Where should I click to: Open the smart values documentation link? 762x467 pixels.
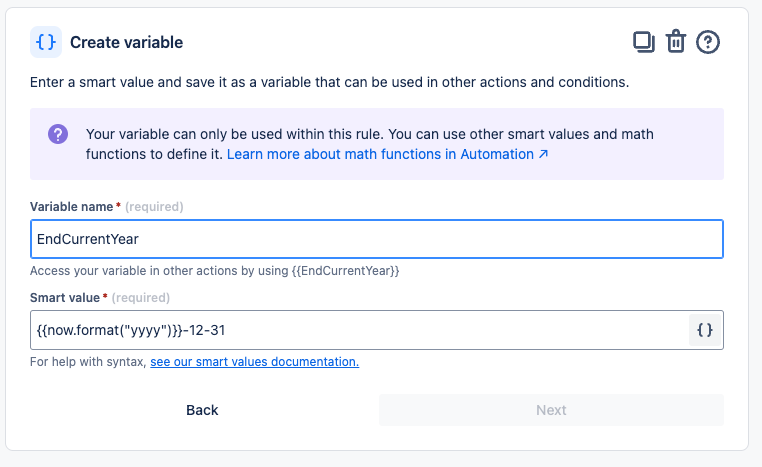pos(254,361)
